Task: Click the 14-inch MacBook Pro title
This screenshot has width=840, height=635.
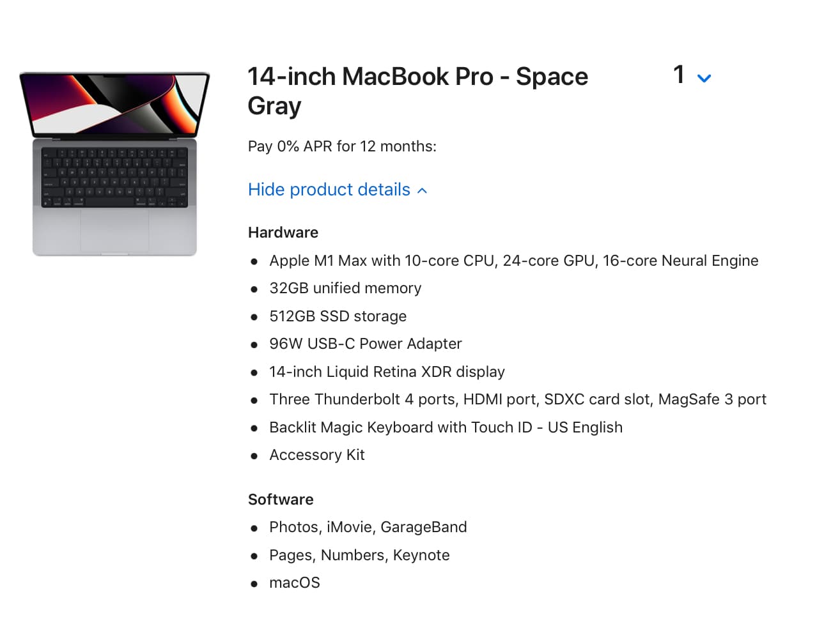Action: pyautogui.click(x=417, y=91)
